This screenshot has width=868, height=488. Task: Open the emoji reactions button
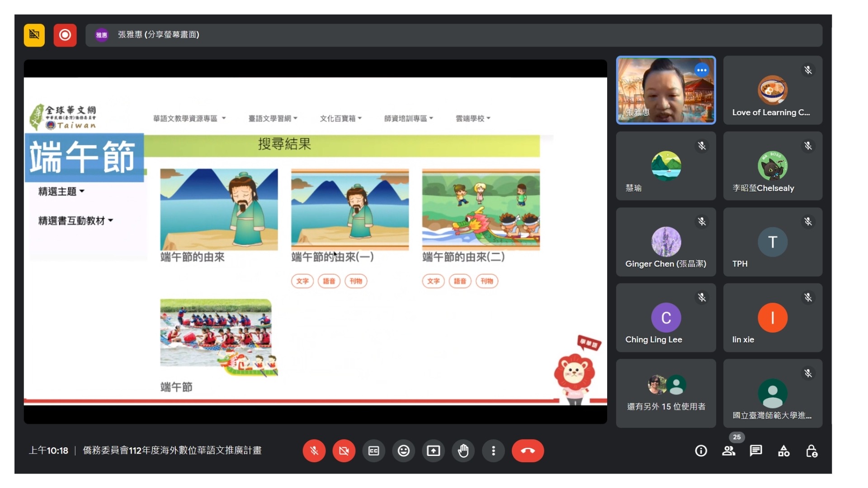(403, 450)
